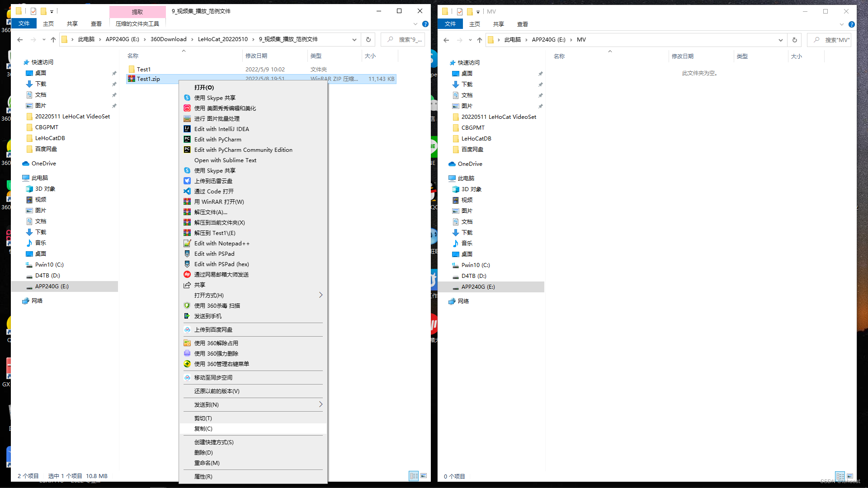Screen dimensions: 868x488
Task: Click the 修改日期 column header in left window
Action: tap(256, 56)
